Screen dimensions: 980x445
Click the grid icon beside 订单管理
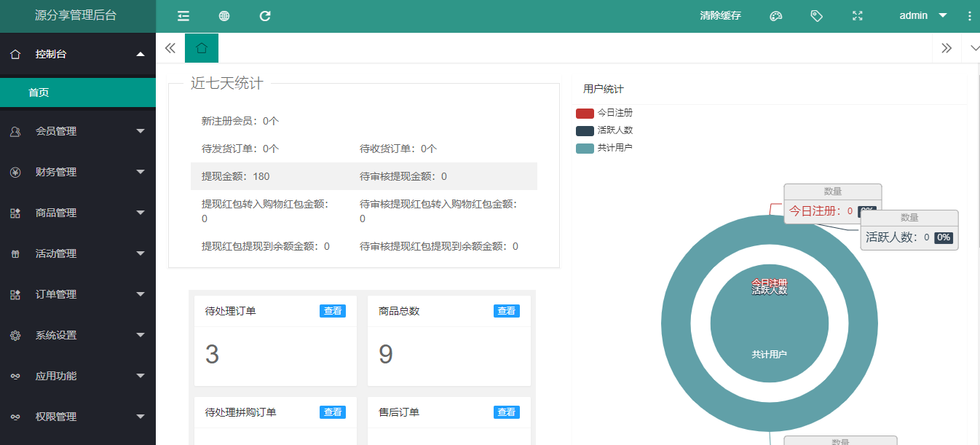click(15, 294)
